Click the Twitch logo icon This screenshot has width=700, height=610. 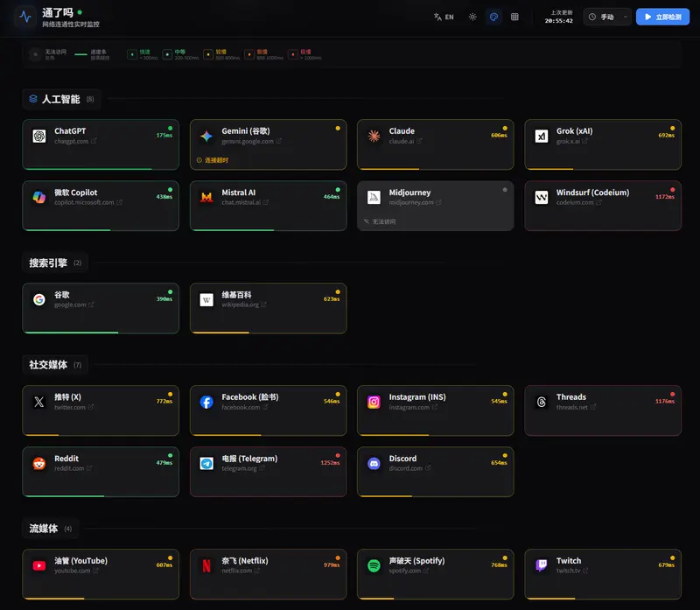click(542, 566)
